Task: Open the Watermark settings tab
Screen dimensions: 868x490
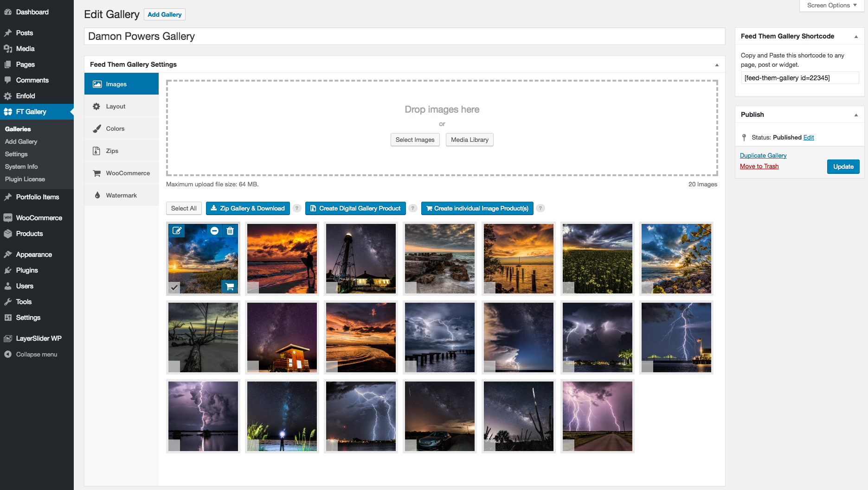Action: coord(122,195)
